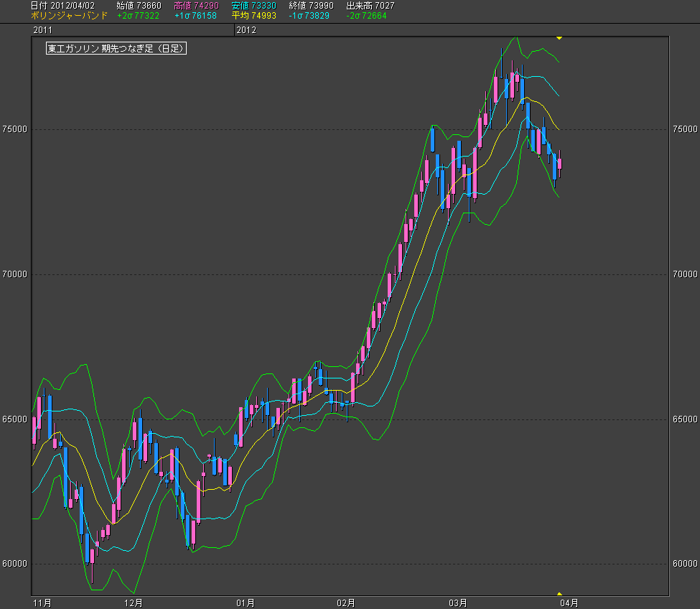Viewport: 700px width, 609px height.
Task: Click the 70000 label on right price axis
Action: (685, 274)
